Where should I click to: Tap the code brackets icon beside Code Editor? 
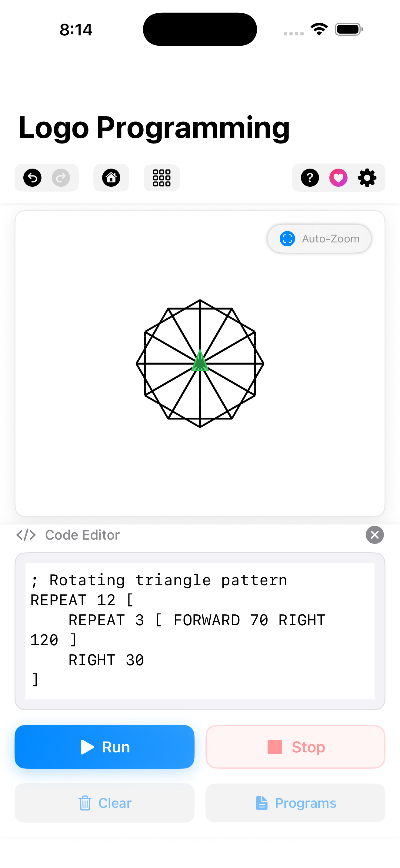coord(26,535)
